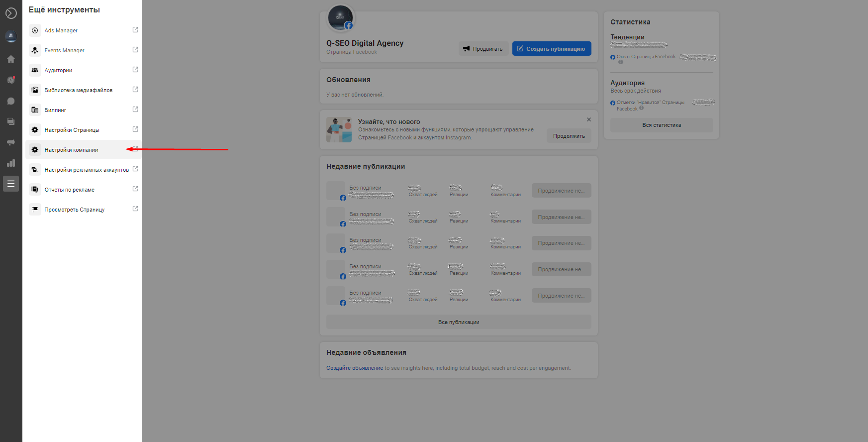This screenshot has height=442, width=868.
Task: Open Библиотека медиафайлов menu item
Action: tap(78, 90)
